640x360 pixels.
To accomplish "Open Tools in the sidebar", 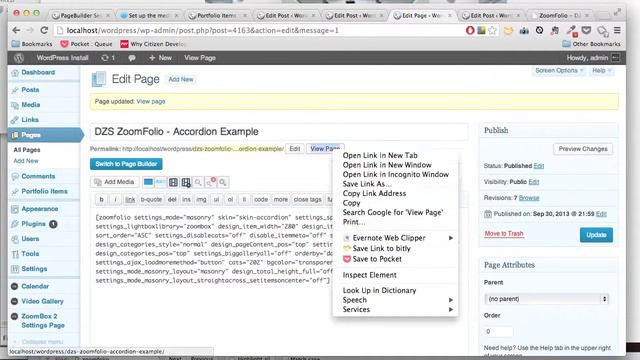I will [30, 253].
